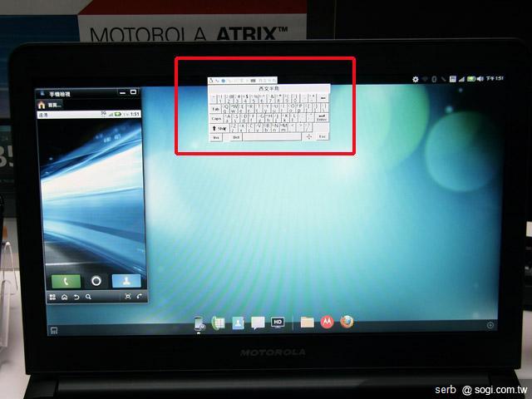This screenshot has width=532, height=399.
Task: Click the SD card icon in status bar
Action: coord(452,79)
